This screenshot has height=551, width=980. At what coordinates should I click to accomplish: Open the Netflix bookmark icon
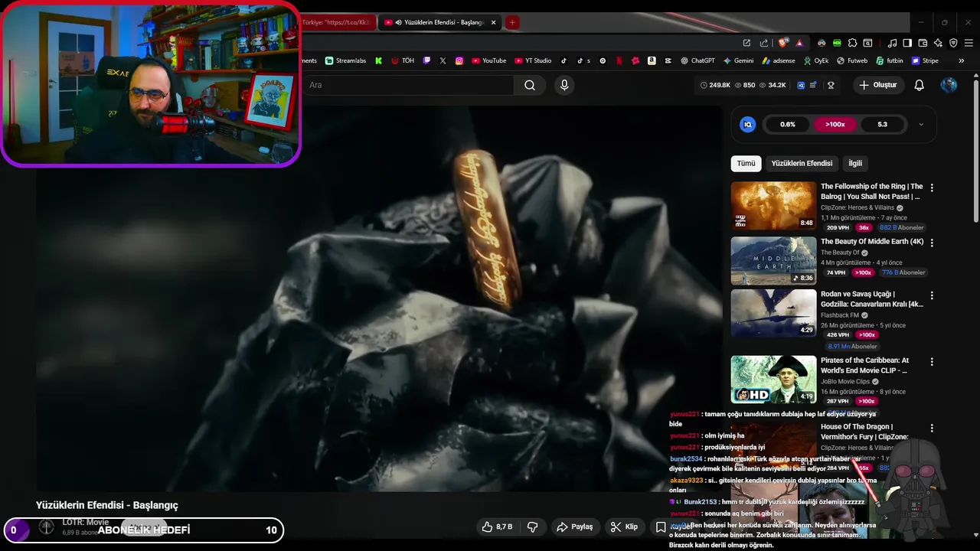click(x=619, y=60)
